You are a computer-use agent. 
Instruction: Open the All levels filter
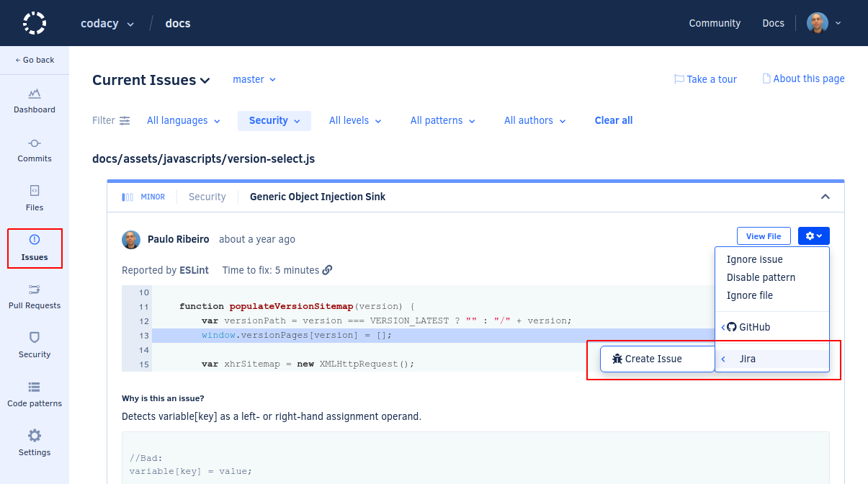(355, 120)
